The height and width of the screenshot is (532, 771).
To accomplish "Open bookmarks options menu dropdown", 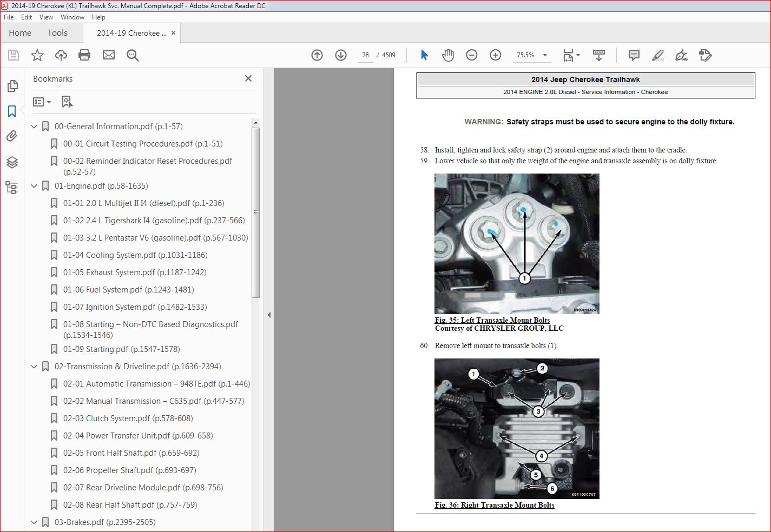I will 42,102.
